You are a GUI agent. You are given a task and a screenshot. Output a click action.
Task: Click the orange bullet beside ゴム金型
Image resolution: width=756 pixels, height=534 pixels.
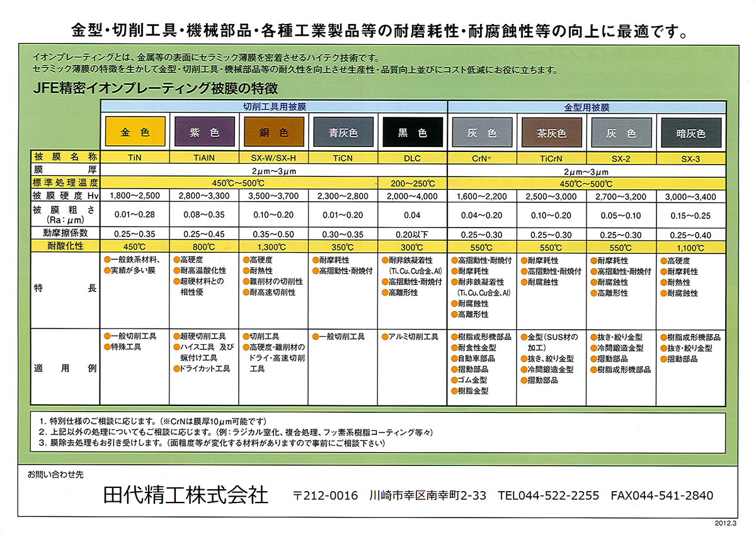tap(454, 380)
